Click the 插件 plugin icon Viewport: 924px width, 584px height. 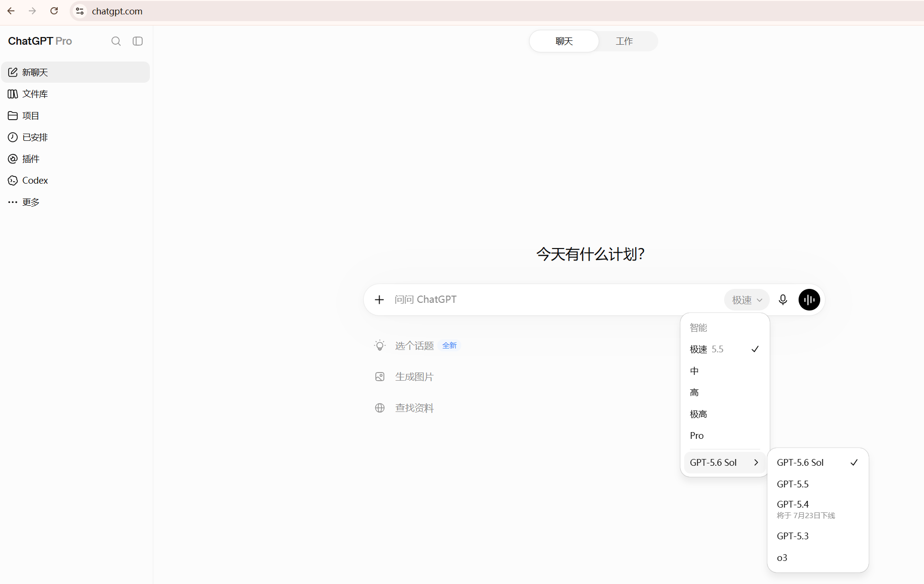13,159
